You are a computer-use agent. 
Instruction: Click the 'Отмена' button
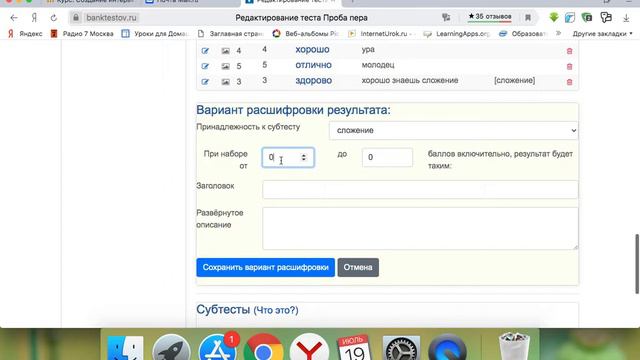tap(358, 267)
